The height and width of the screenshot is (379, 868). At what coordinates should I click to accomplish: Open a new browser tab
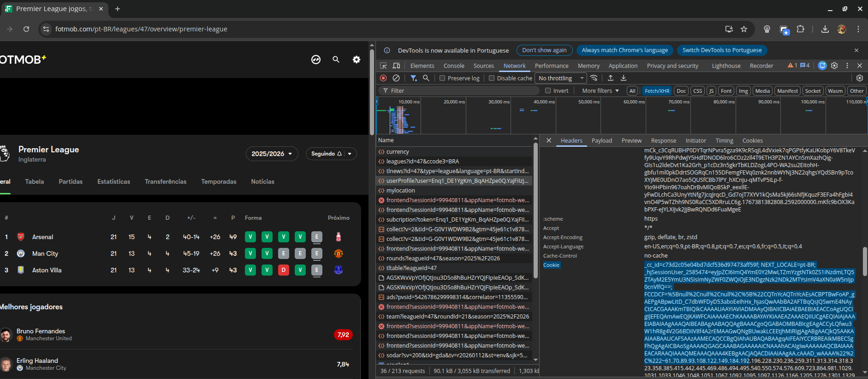pos(118,9)
